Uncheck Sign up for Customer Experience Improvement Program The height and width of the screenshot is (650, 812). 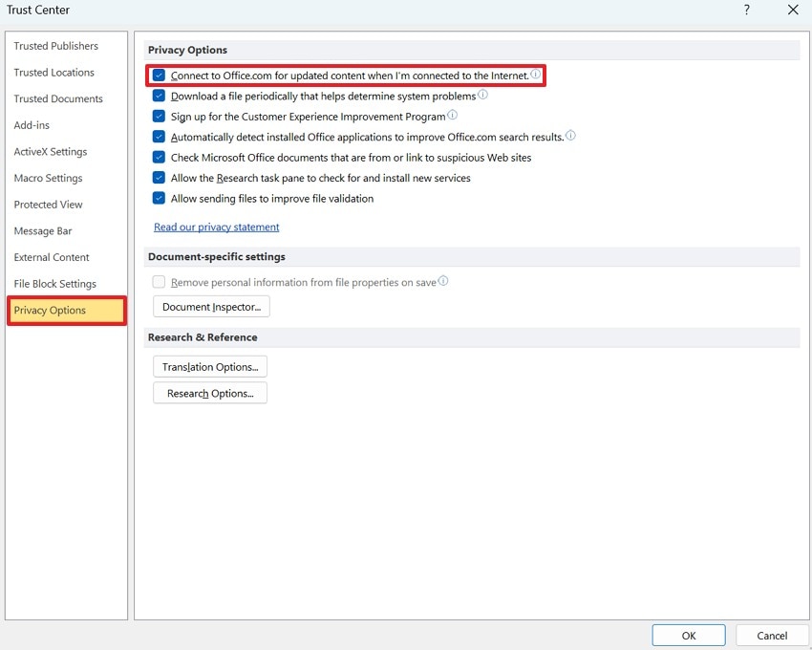[x=159, y=116]
